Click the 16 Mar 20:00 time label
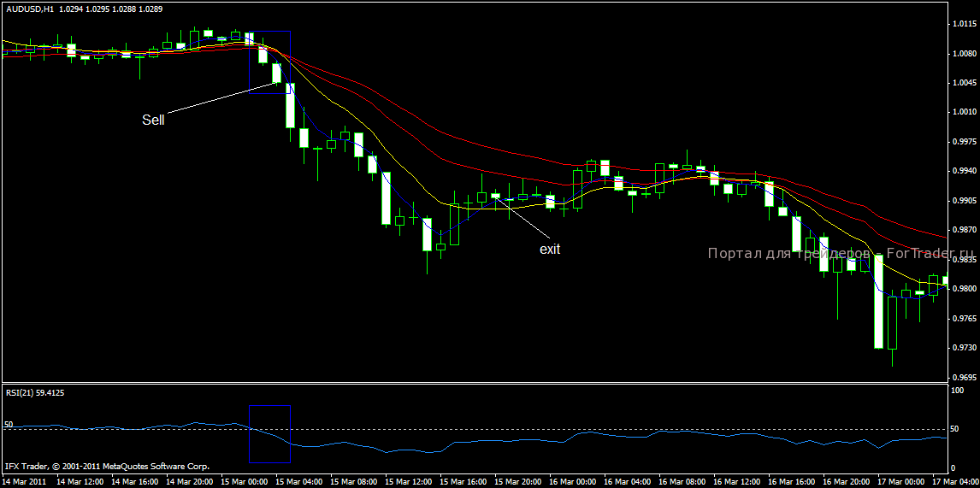The height and width of the screenshot is (488, 980). click(848, 482)
